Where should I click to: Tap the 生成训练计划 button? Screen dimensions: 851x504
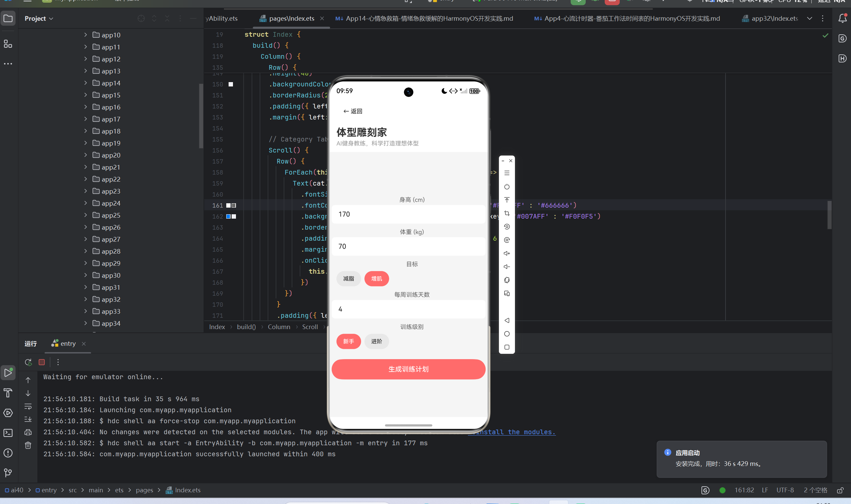pos(408,369)
